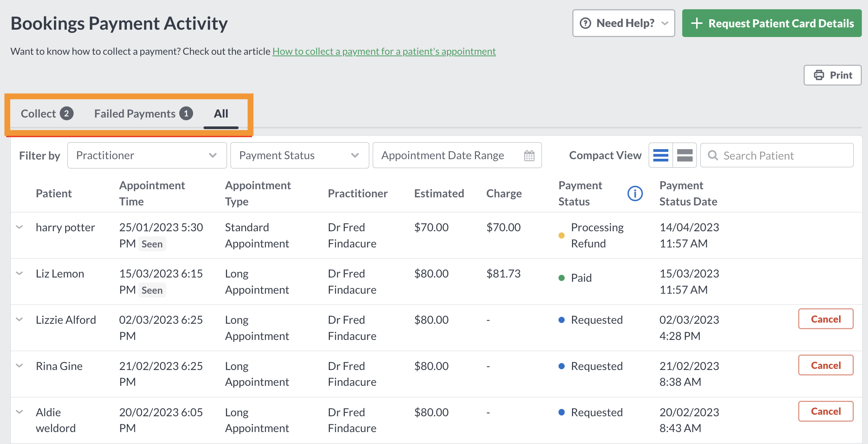Image resolution: width=868 pixels, height=444 pixels.
Task: Click the yellow Processing Refund status dot
Action: click(561, 235)
